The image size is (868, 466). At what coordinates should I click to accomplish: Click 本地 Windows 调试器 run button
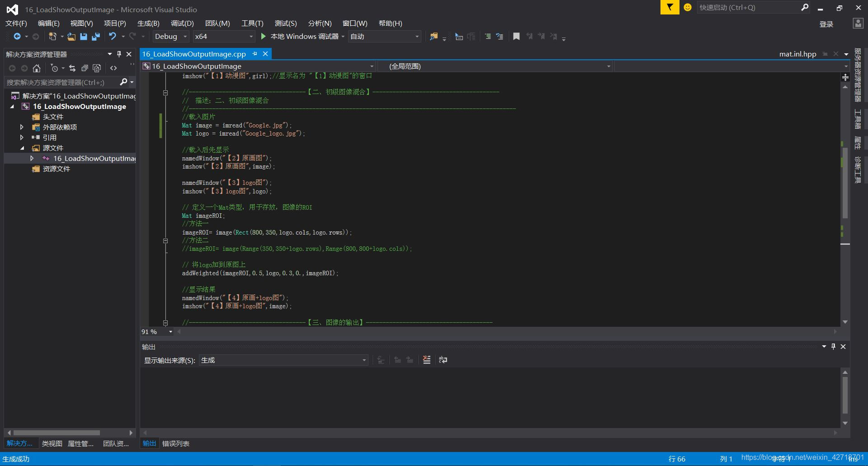click(x=304, y=37)
